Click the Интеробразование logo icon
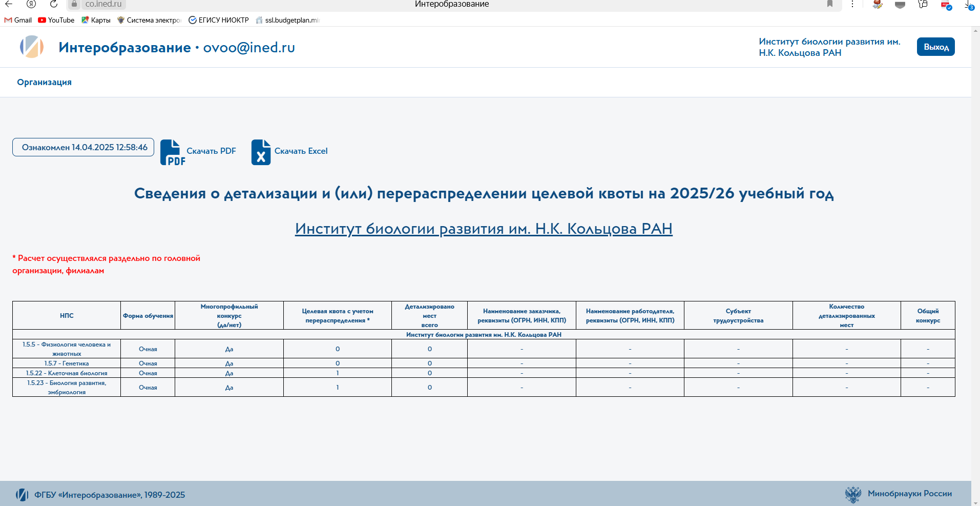Screen dimensions: 980x506 32,47
